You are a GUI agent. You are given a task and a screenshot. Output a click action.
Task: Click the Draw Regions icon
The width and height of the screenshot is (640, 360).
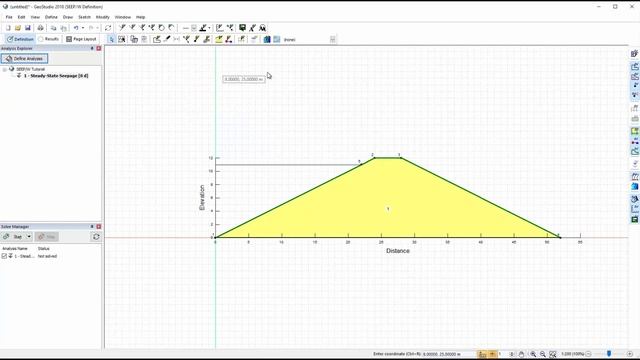(x=157, y=39)
